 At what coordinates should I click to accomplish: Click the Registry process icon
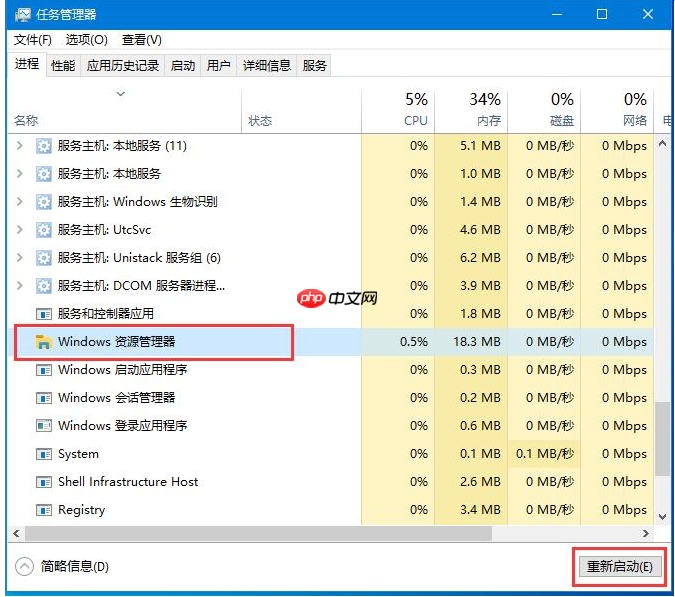click(x=43, y=510)
